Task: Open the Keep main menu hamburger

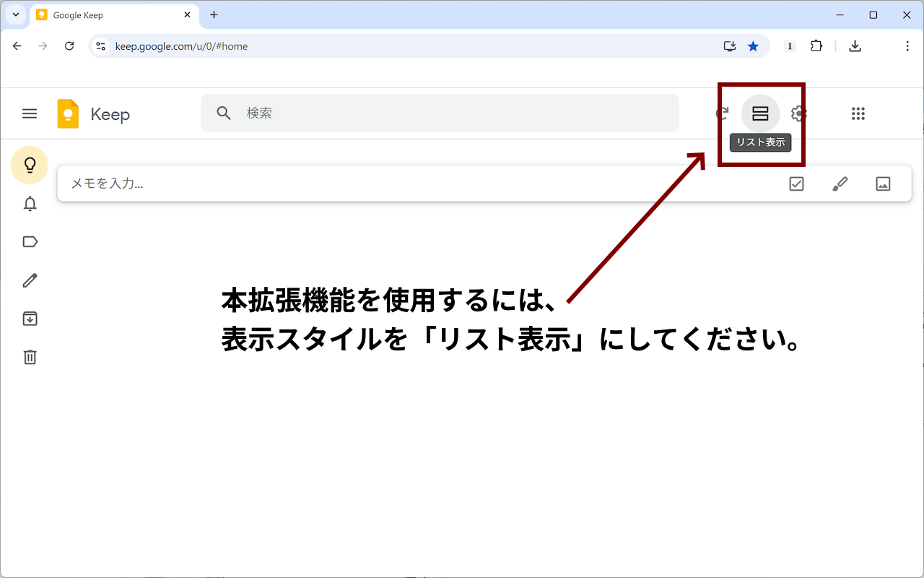Action: 30,113
